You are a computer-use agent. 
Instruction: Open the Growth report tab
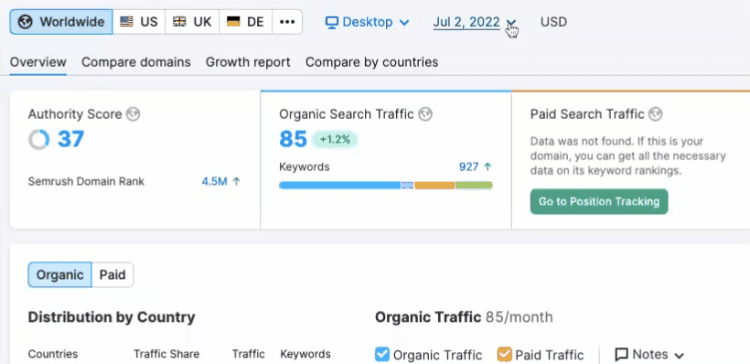click(x=248, y=62)
